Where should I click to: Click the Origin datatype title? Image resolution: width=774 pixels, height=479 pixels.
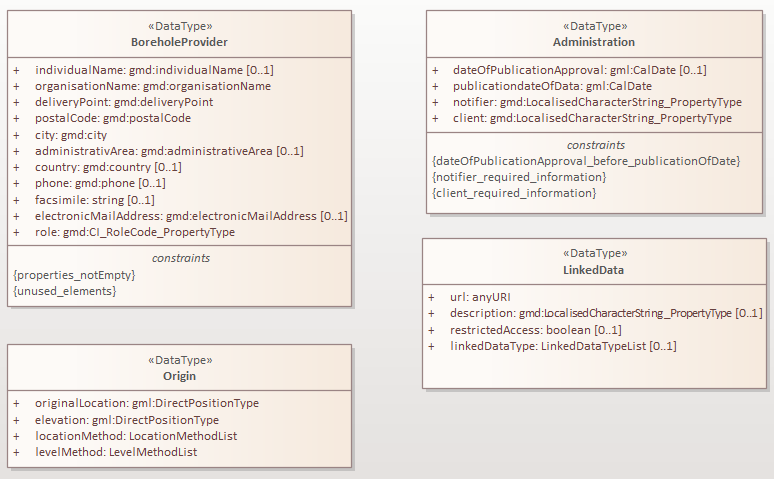179,376
